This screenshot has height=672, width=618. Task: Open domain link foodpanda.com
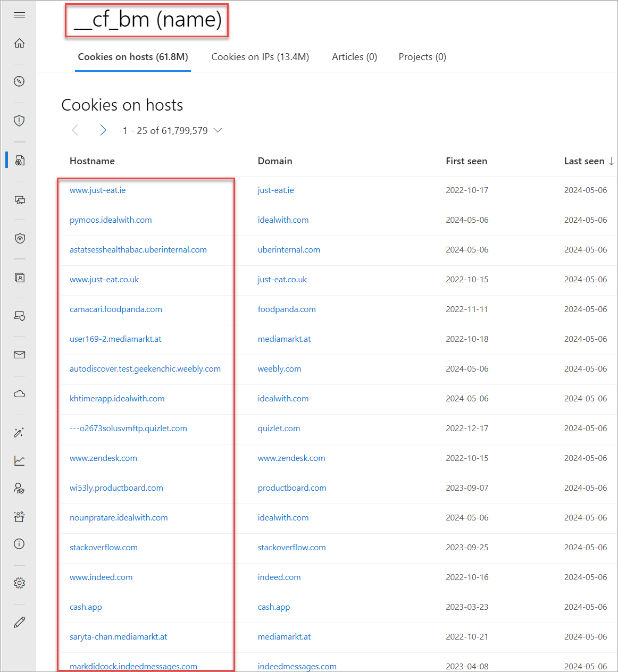287,309
